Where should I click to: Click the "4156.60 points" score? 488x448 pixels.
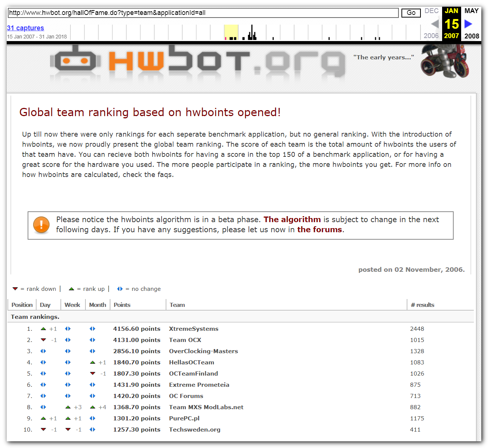(137, 329)
